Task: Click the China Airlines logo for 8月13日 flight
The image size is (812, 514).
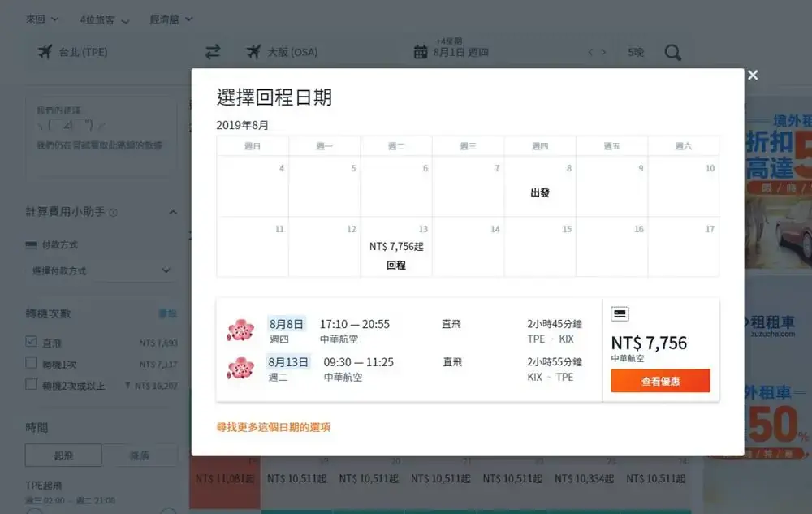Action: [x=240, y=369]
